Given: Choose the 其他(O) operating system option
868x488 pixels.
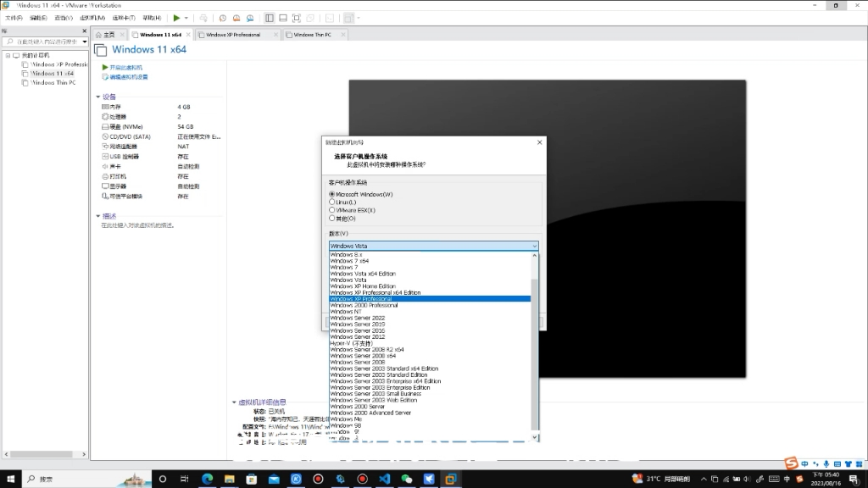Looking at the screenshot, I should tap(332, 219).
